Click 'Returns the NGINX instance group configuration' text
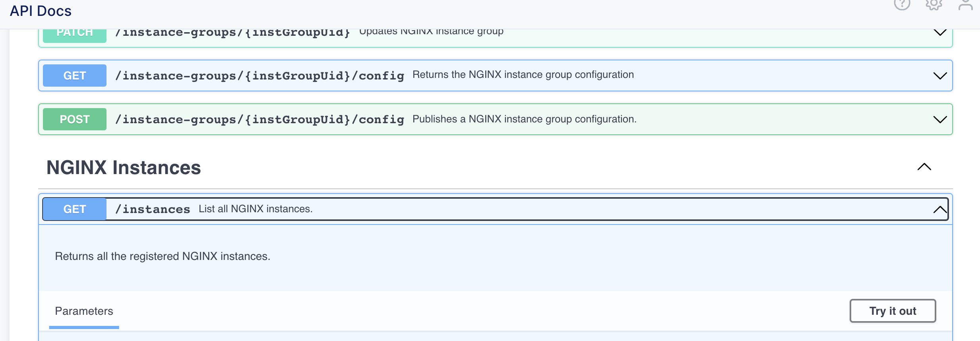The height and width of the screenshot is (341, 980). 523,75
